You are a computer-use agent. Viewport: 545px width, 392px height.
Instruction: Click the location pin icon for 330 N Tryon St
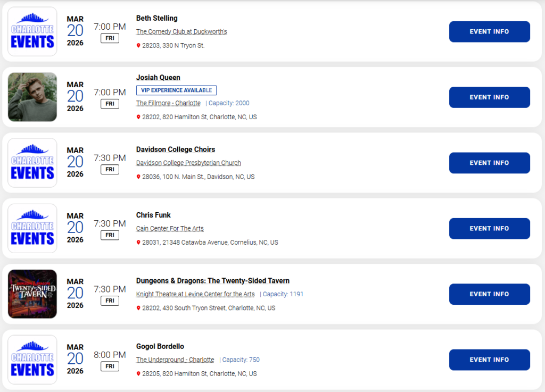coord(138,46)
